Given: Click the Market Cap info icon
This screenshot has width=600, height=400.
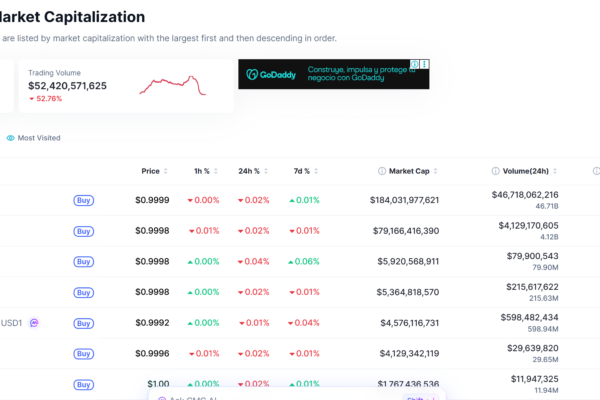Looking at the screenshot, I should coord(382,171).
